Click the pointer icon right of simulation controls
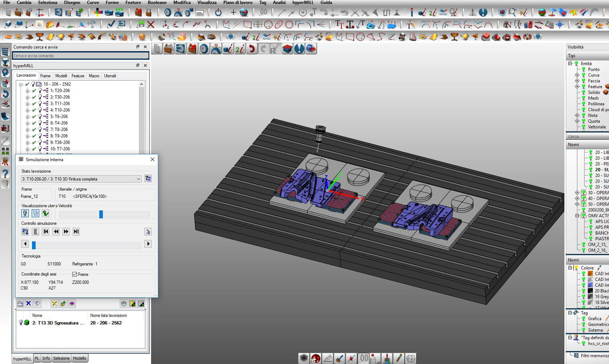This screenshot has height=364, width=609. (148, 232)
